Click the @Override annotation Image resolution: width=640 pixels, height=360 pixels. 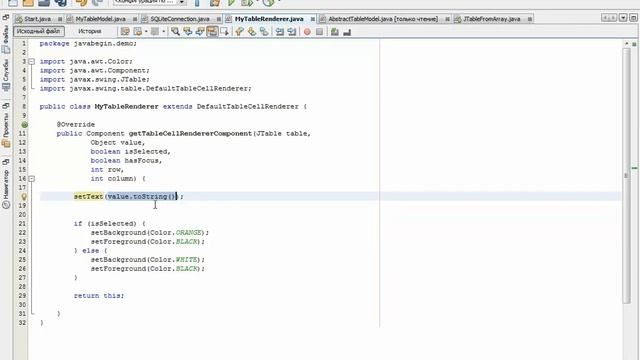76,124
